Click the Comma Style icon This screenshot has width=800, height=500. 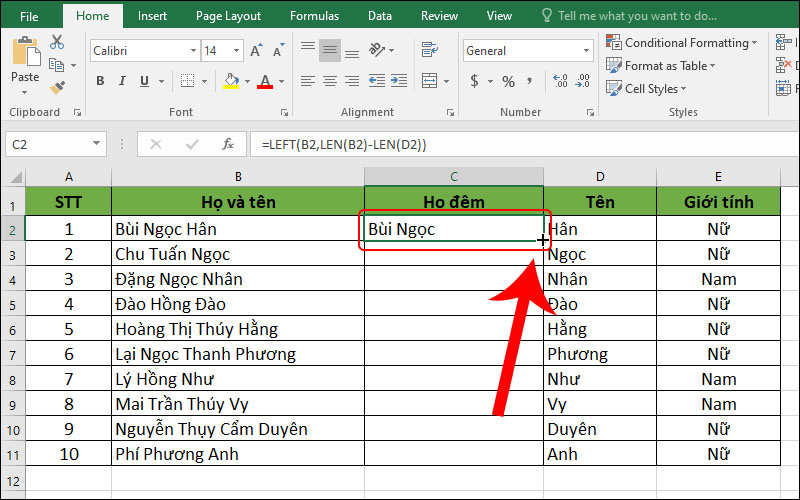pyautogui.click(x=530, y=80)
